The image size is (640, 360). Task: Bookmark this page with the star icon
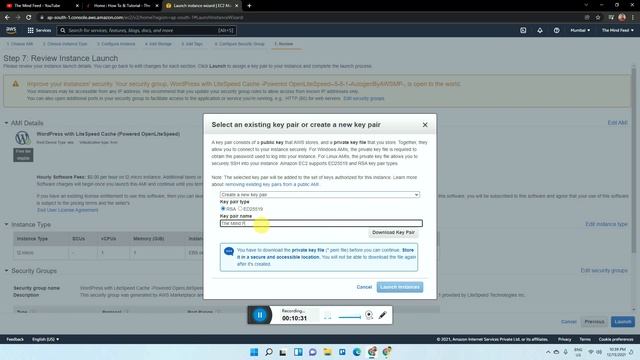pyautogui.click(x=598, y=18)
